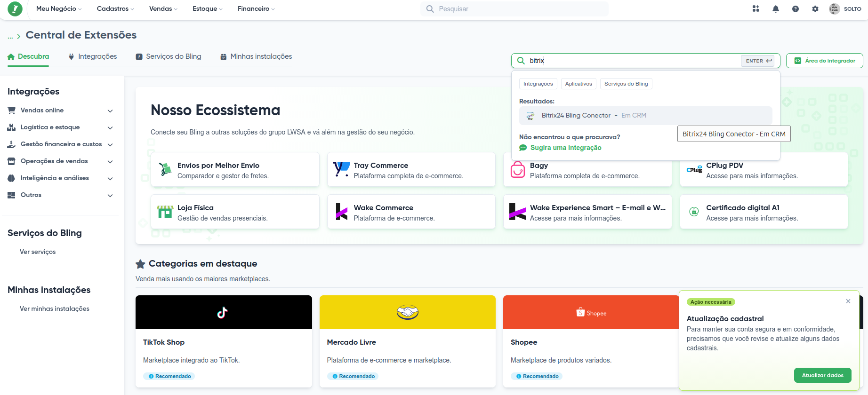Screen dimensions: 868x395
Task: Open the Financeiro top menu
Action: tap(256, 8)
